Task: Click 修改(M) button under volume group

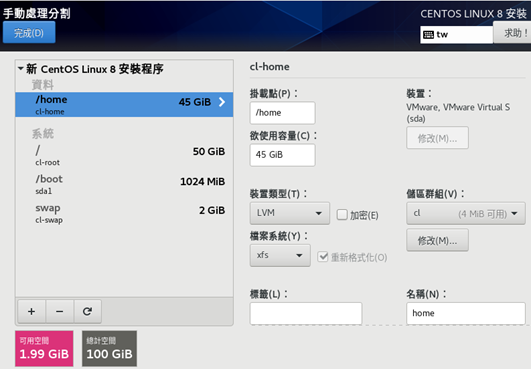Action: (x=437, y=240)
